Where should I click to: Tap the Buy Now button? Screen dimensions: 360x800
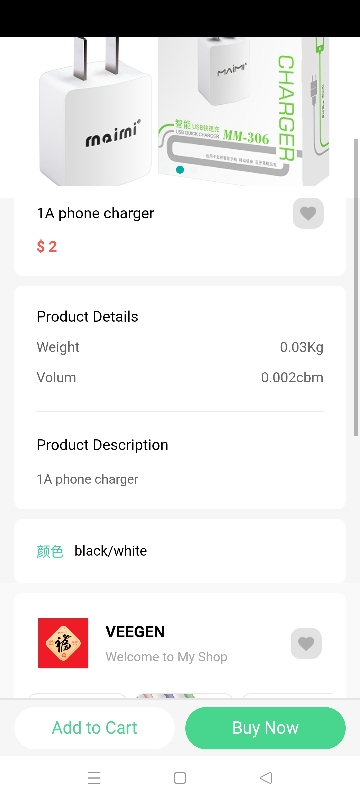(265, 728)
